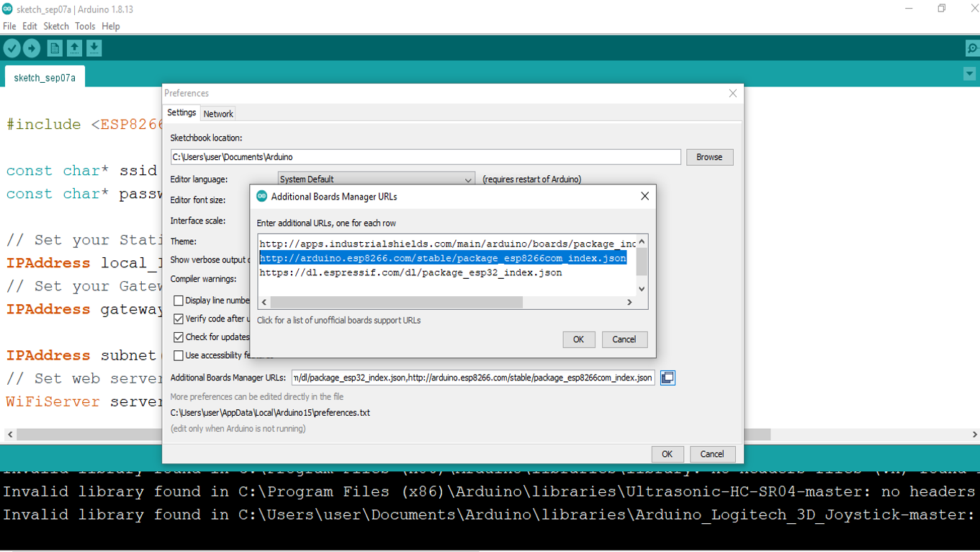
Task: Close the Additional Boards Manager URLs dialog
Action: click(644, 196)
